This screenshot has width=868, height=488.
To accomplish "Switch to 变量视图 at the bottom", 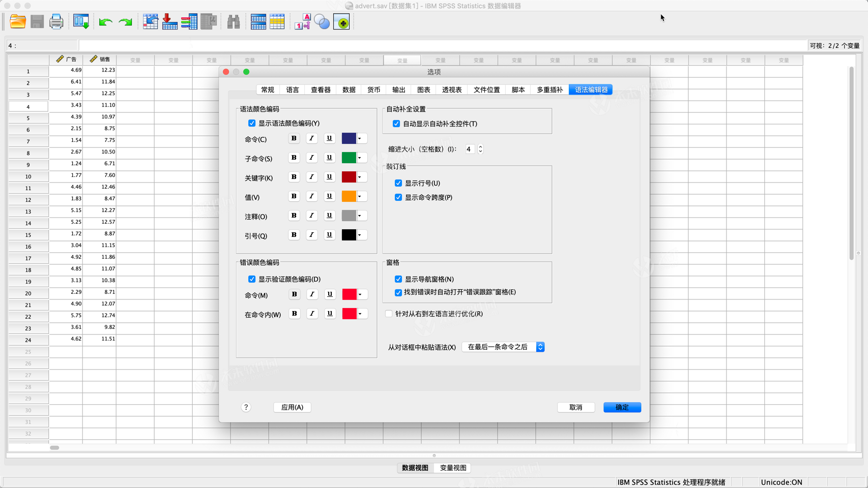I will [452, 468].
